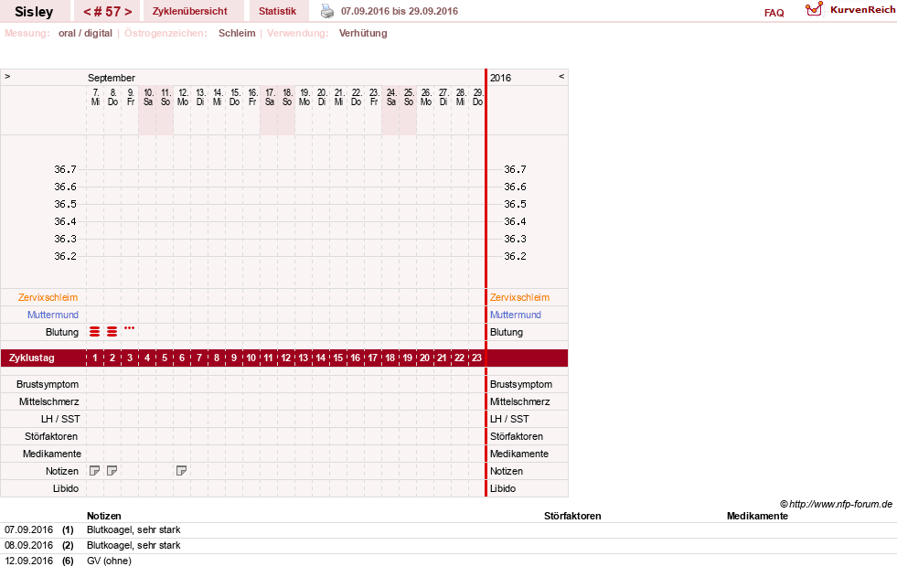Switch to the Statistik tab
897x588 pixels.
(x=277, y=11)
